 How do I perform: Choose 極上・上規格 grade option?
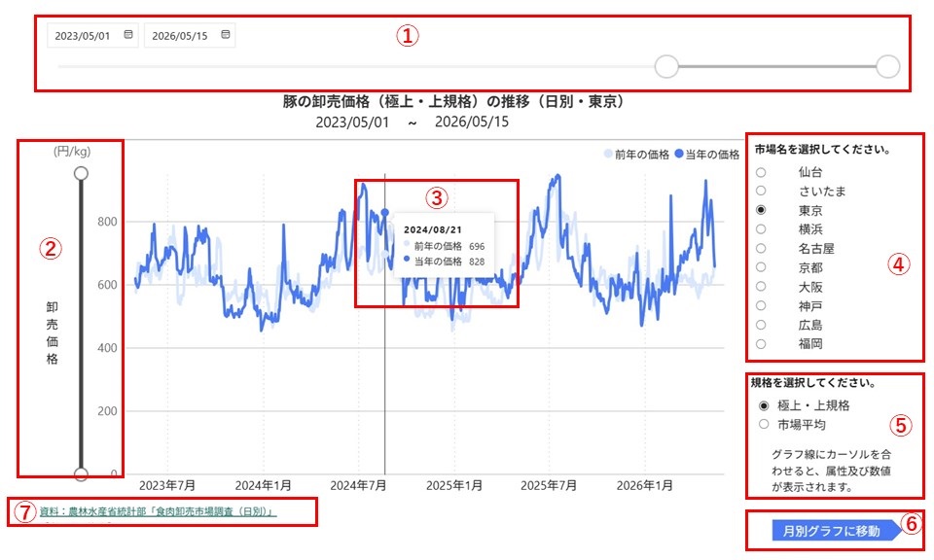tap(764, 405)
